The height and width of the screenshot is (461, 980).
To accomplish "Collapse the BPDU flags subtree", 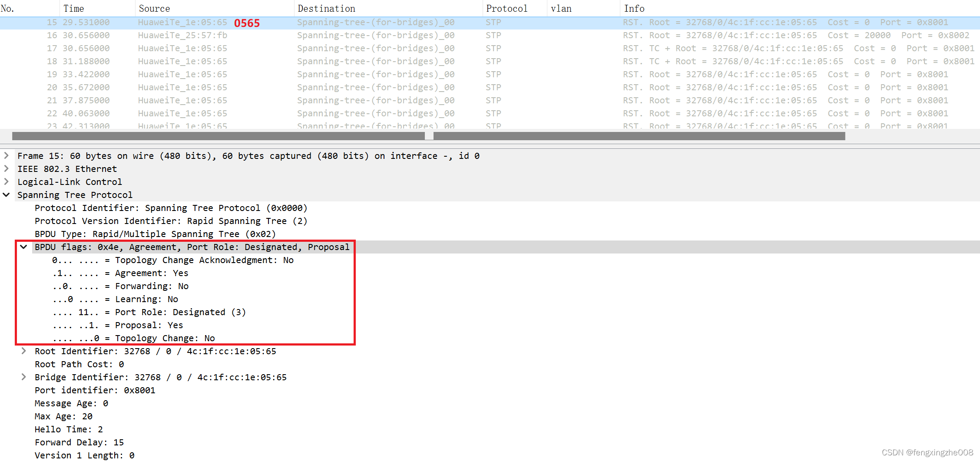I will coord(24,247).
